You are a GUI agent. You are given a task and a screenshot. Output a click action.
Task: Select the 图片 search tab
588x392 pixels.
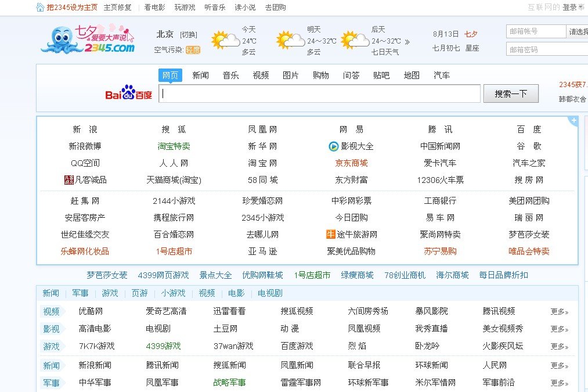pos(291,75)
